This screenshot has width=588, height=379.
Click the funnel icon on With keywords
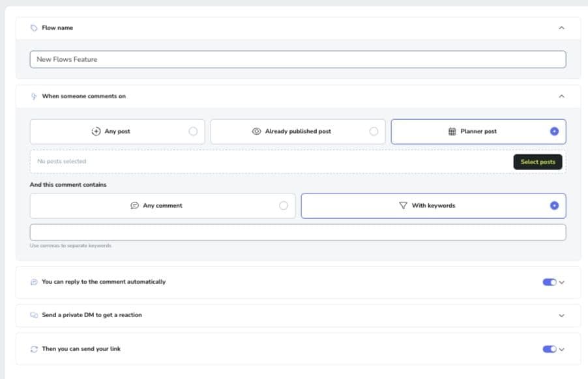coord(403,206)
